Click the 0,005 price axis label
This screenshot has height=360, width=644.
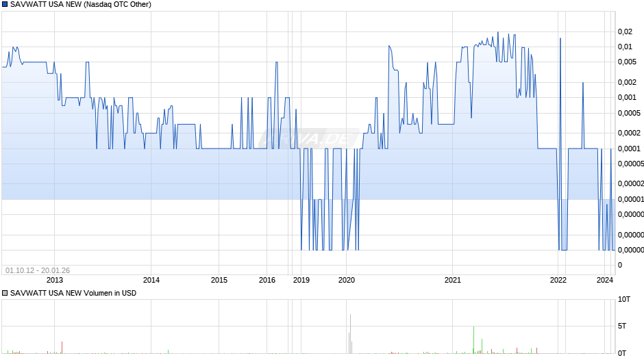(x=627, y=62)
